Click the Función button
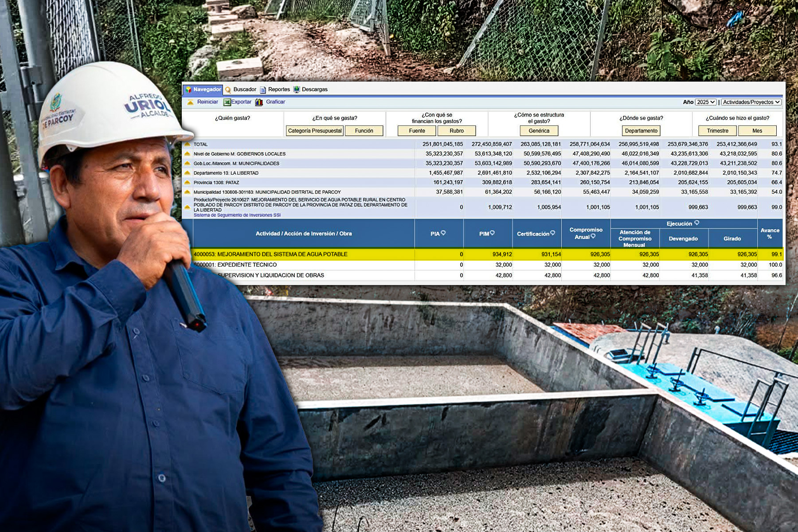798x532 pixels. pyautogui.click(x=364, y=131)
